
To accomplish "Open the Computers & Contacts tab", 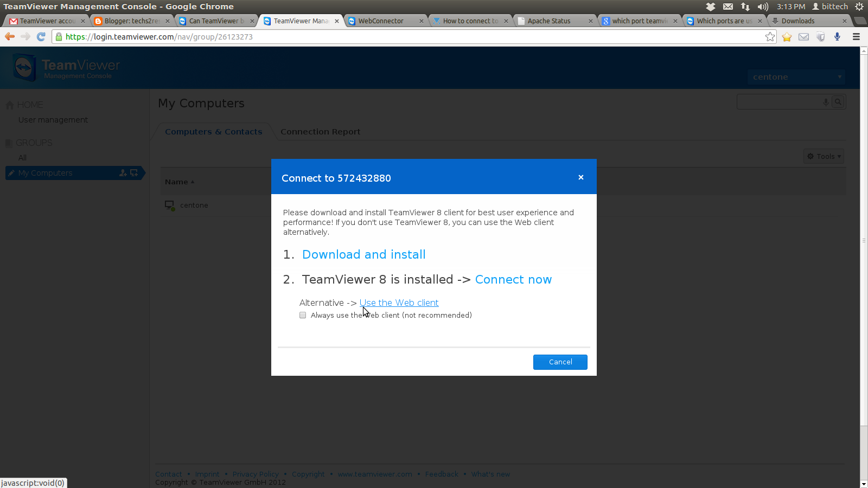I will coord(213,132).
